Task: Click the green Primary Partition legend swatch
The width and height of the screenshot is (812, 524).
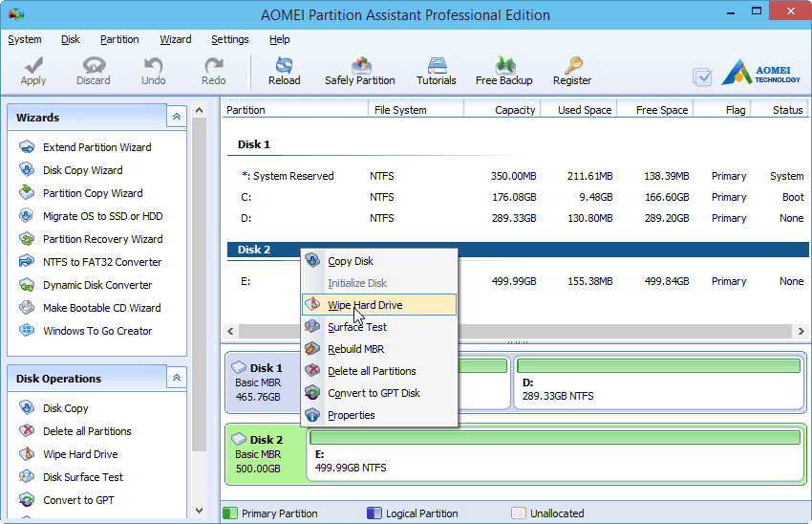Action: pos(230,513)
